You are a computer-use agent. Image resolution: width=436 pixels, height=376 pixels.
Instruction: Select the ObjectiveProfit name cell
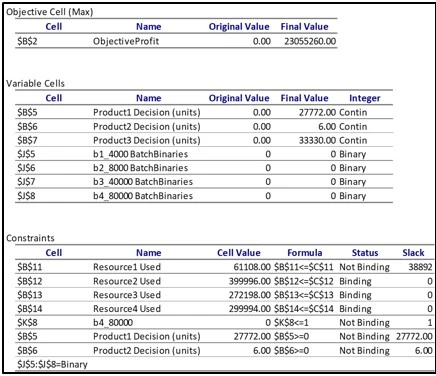point(126,41)
